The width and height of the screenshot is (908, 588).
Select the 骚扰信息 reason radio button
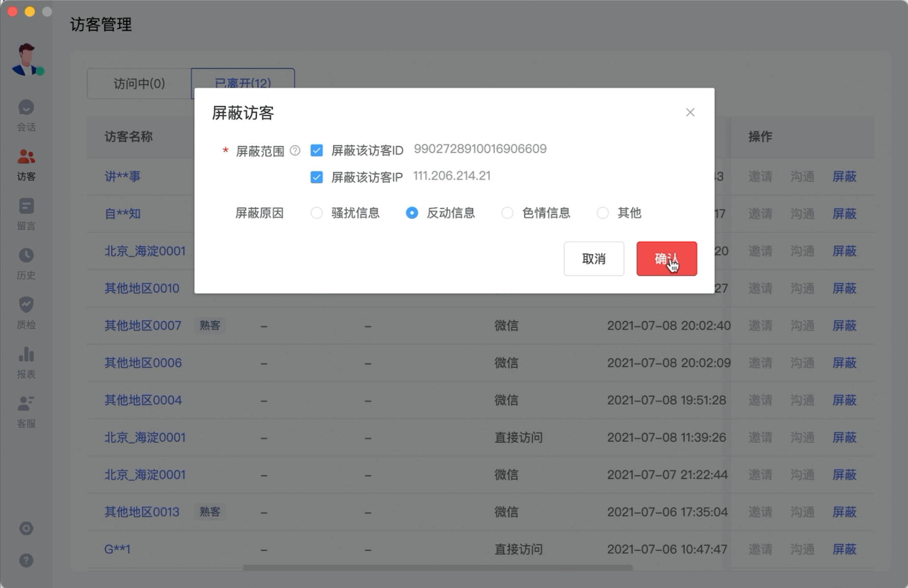(x=316, y=212)
